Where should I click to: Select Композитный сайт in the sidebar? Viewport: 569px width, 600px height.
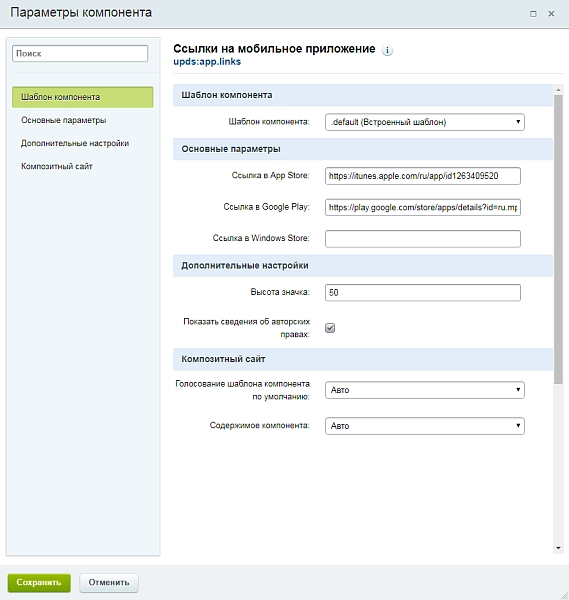(57, 166)
